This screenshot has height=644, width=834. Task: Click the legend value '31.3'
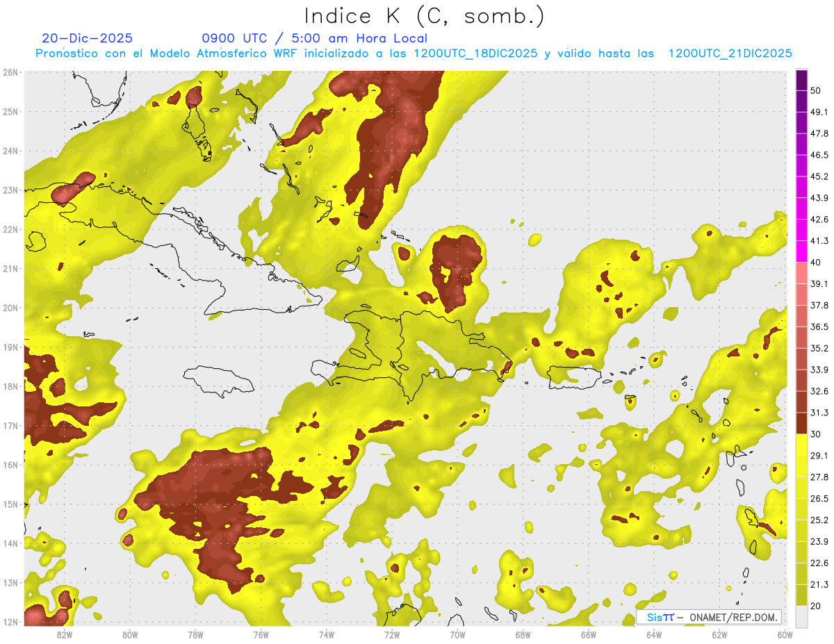click(819, 413)
